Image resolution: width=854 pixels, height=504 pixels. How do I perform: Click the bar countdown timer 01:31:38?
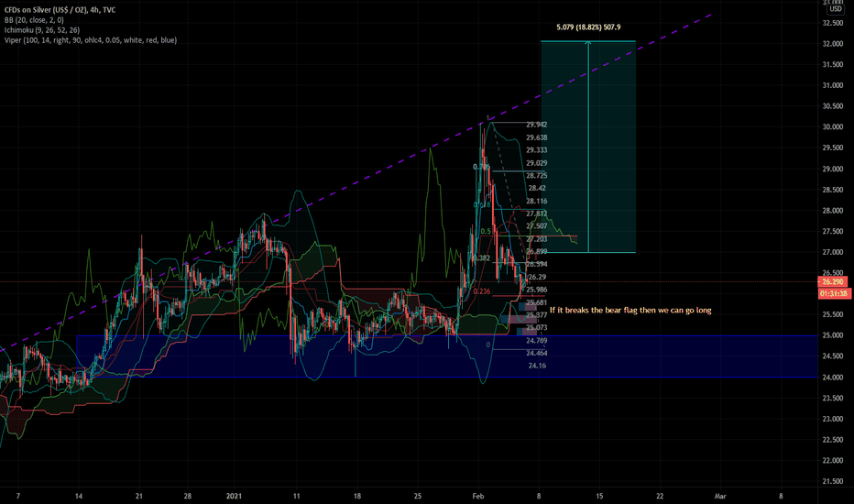(x=834, y=293)
